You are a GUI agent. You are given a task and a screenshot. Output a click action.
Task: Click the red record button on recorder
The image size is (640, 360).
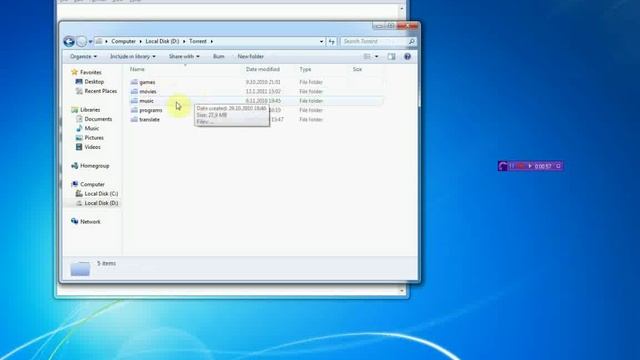(x=521, y=166)
